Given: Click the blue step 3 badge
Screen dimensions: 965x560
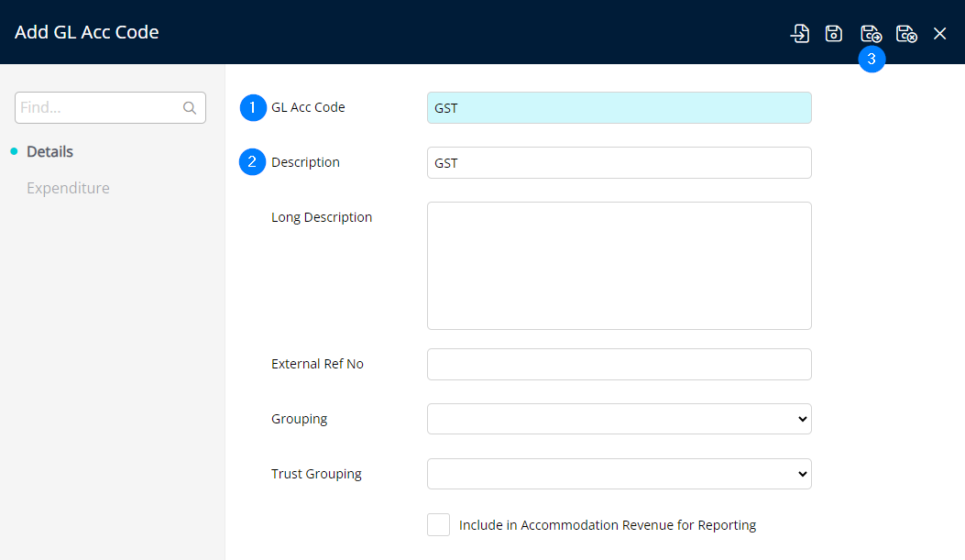Looking at the screenshot, I should tap(872, 59).
